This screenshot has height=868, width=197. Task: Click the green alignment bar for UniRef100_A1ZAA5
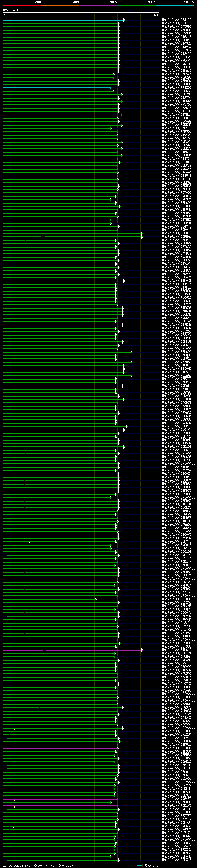click(x=67, y=375)
